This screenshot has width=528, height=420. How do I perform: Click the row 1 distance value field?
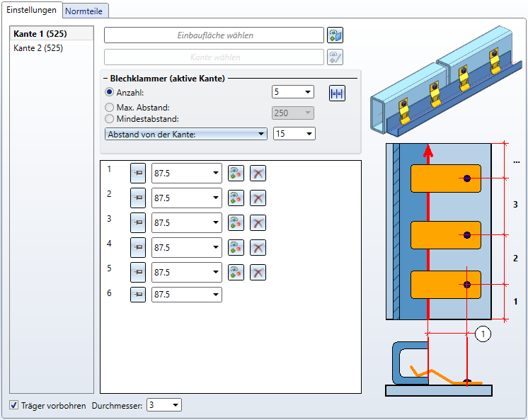point(180,174)
